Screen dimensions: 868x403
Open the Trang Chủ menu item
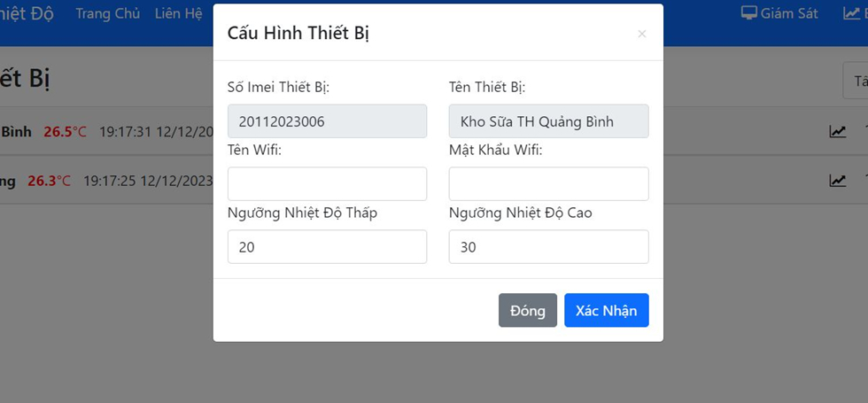[108, 14]
